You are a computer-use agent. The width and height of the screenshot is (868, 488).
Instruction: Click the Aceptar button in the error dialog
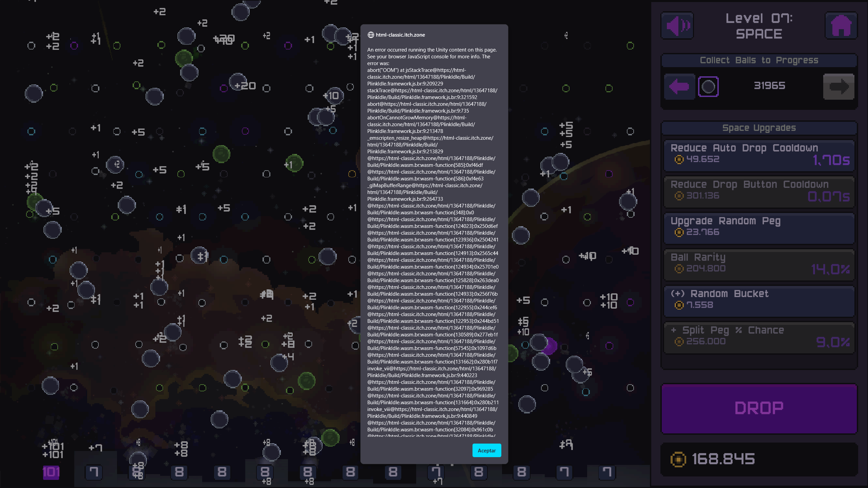pyautogui.click(x=486, y=450)
